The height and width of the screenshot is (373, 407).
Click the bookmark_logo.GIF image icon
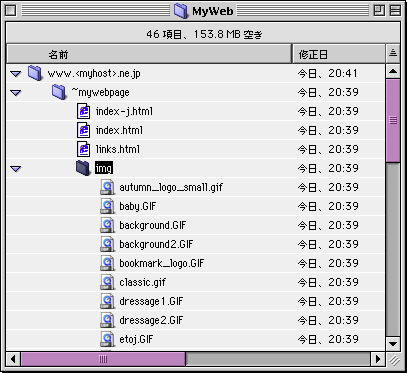107,263
